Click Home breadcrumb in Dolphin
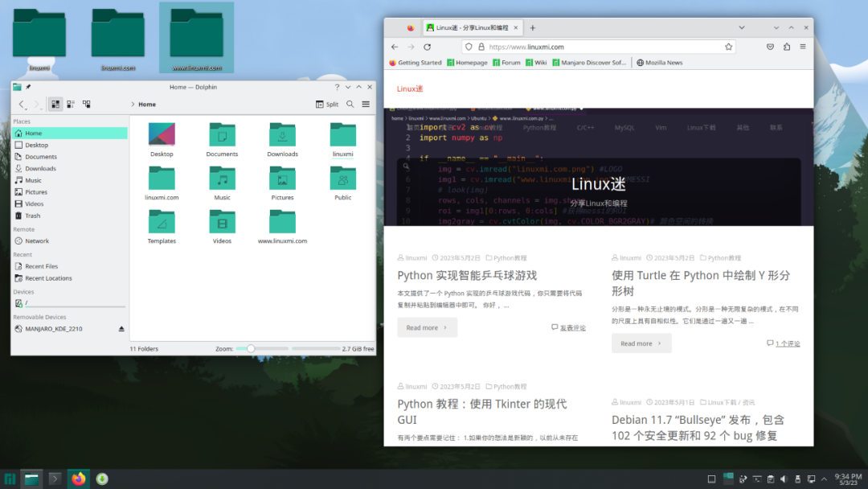868x489 pixels. [147, 104]
